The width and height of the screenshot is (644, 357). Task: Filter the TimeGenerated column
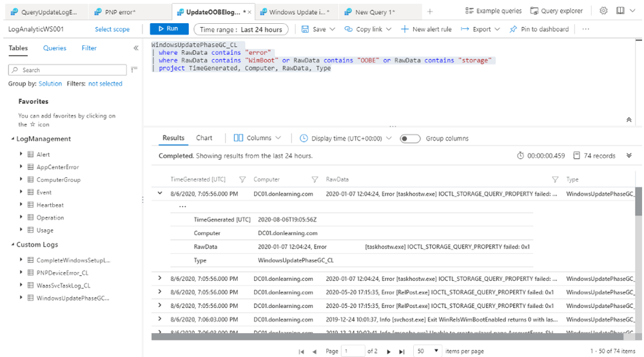[x=242, y=179]
